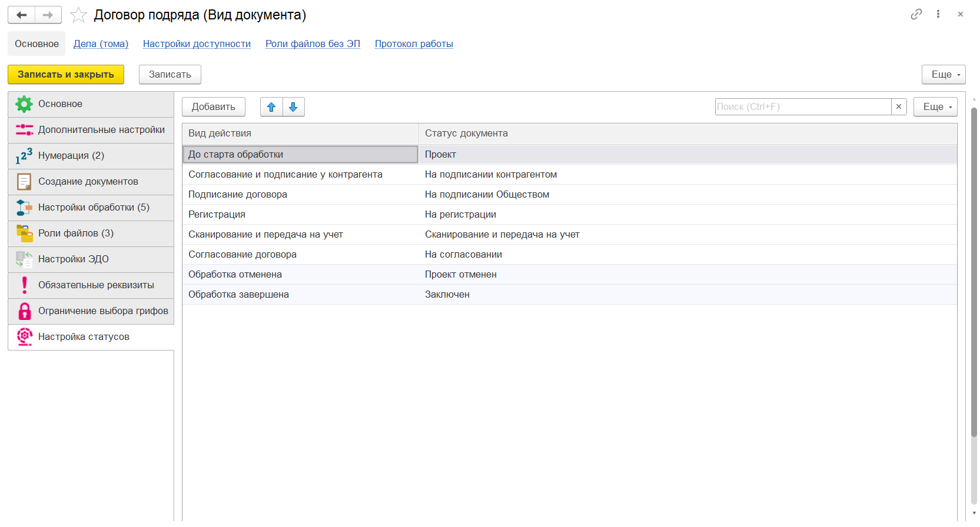The image size is (980, 527).
Task: Click the forward navigation arrow
Action: (x=48, y=15)
